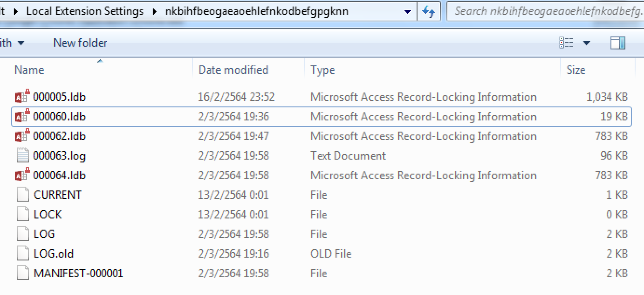The image size is (644, 295).
Task: Click the New folder button
Action: click(x=79, y=42)
